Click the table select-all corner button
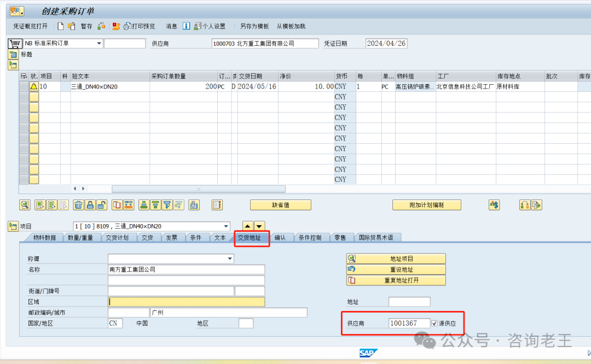591x364 pixels. pos(24,76)
